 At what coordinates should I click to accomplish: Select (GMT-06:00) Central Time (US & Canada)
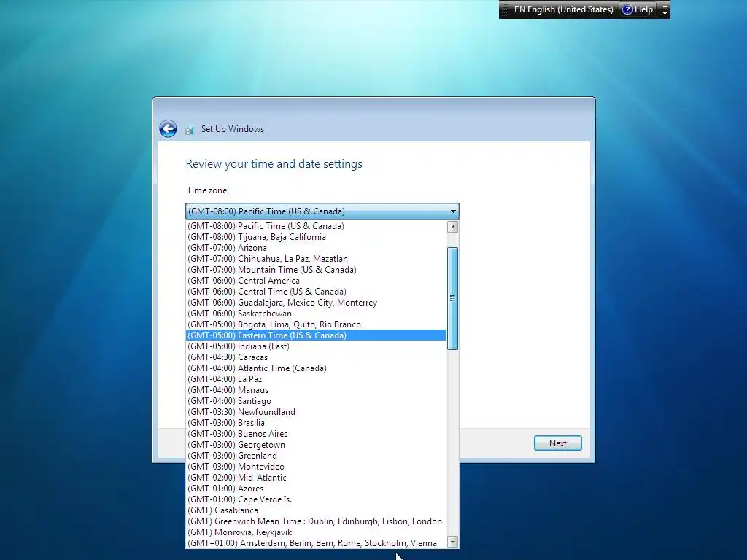point(316,292)
